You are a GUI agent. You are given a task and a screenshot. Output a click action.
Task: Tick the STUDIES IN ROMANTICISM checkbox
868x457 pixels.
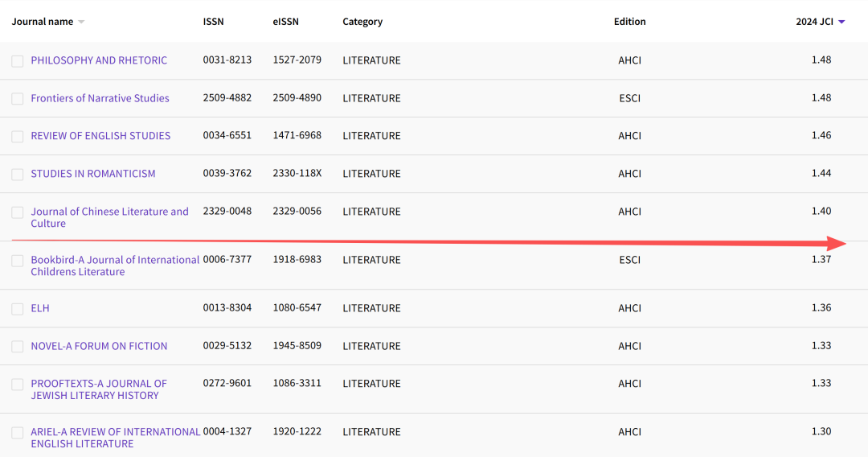pos(18,175)
